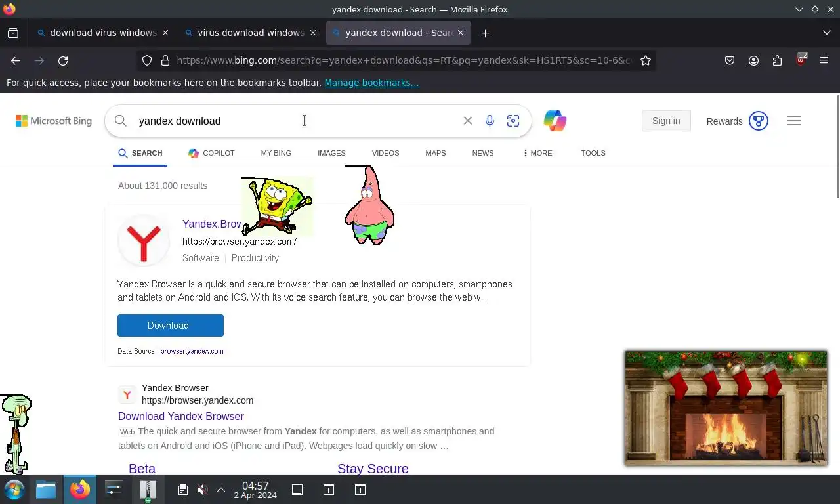Toggle the muted speaker volume tray icon

(202, 490)
